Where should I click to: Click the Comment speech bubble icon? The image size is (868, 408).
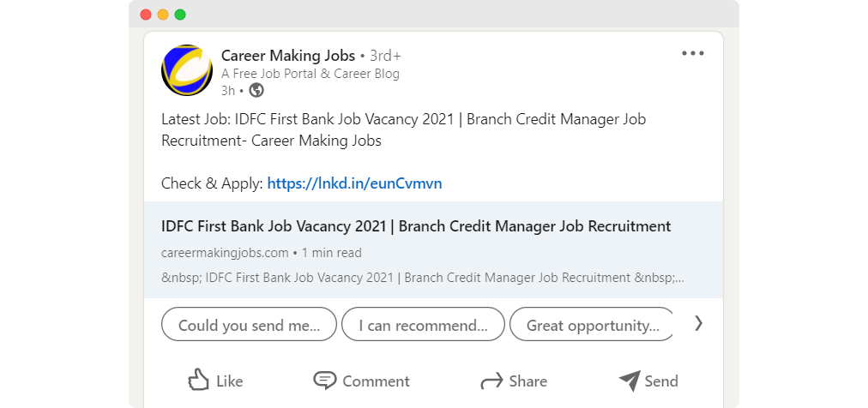324,381
